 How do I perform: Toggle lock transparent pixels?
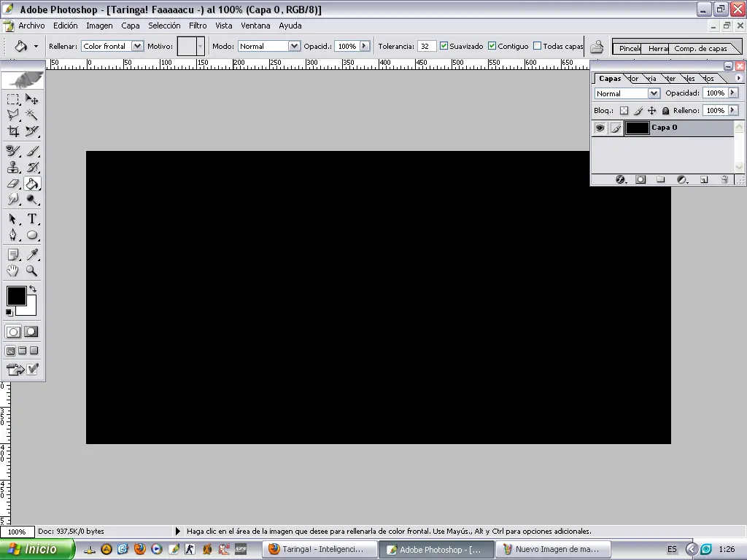tap(624, 111)
